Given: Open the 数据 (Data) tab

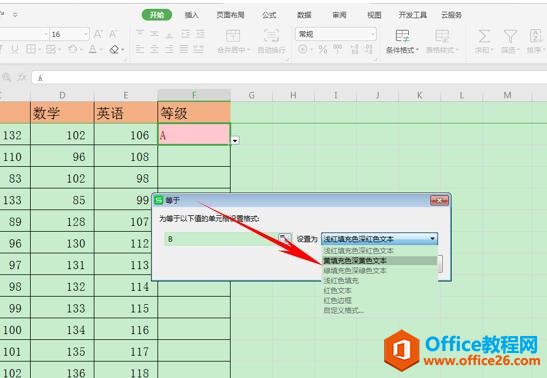Looking at the screenshot, I should click(304, 15).
